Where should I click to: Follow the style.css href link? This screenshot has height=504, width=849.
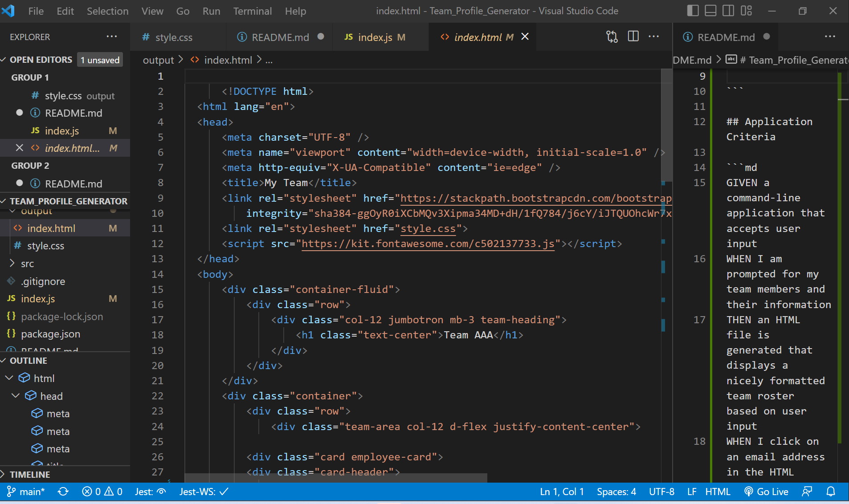pos(428,229)
